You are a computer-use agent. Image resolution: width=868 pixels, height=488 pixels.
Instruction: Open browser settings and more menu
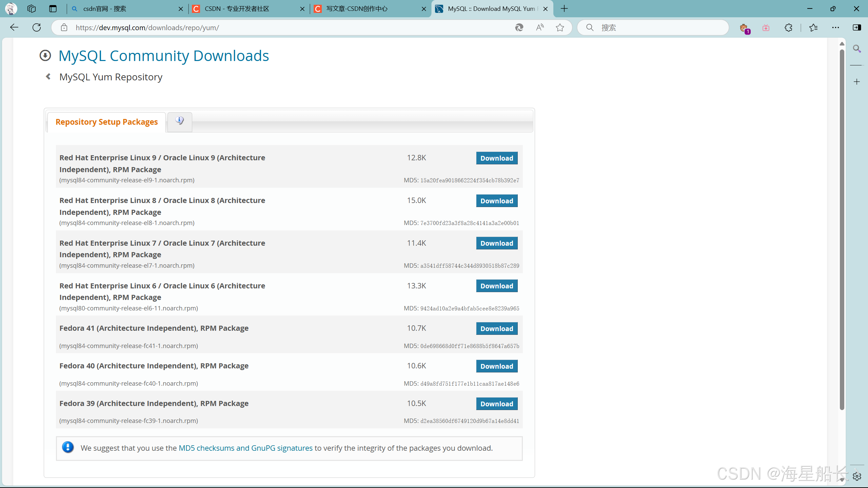click(835, 27)
